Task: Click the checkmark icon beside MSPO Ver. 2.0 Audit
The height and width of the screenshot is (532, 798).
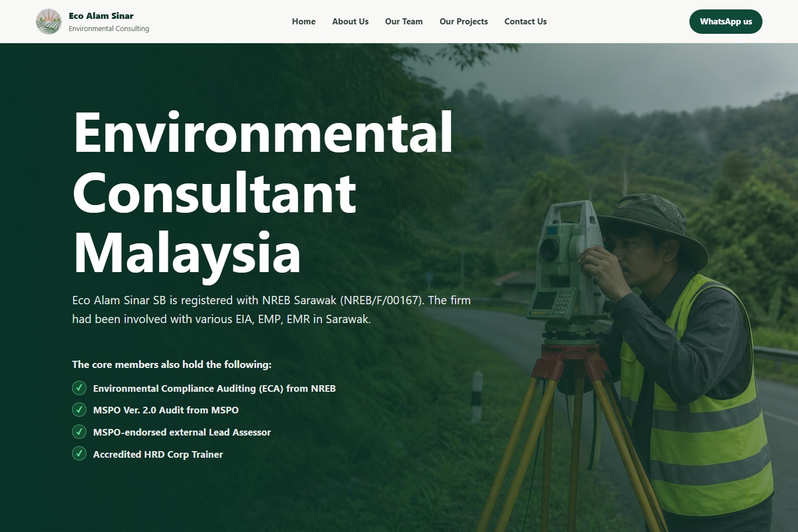Action: [x=79, y=410]
